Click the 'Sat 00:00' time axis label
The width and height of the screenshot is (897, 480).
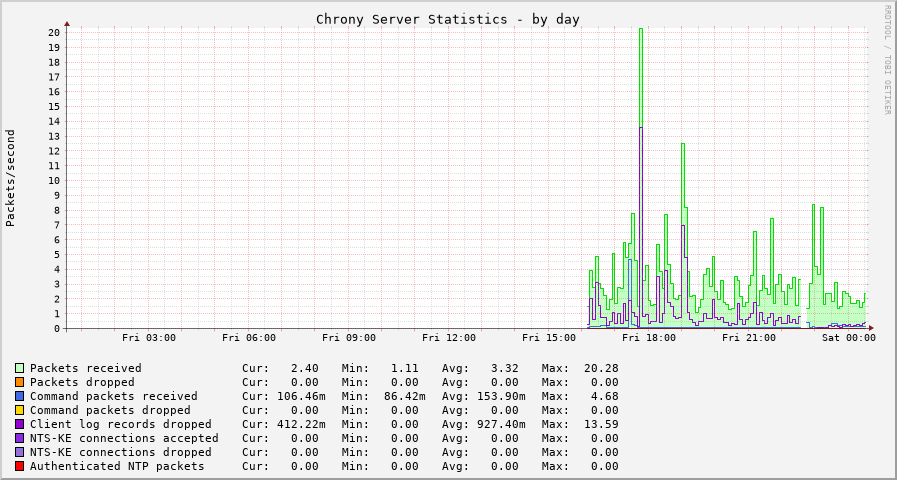click(x=849, y=338)
